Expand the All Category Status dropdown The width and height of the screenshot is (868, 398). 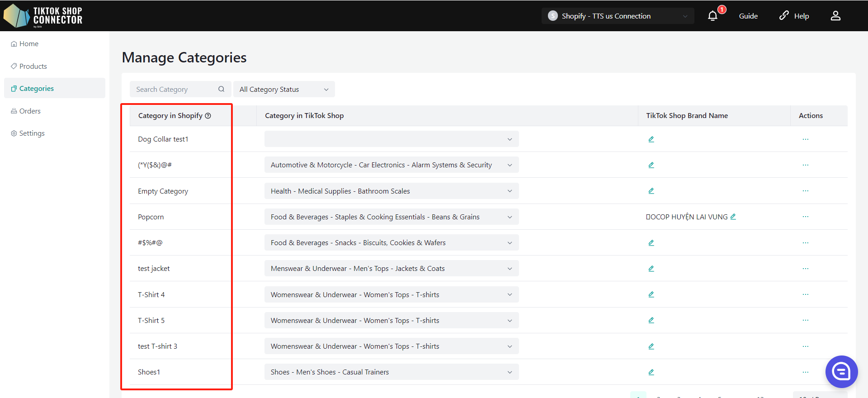click(284, 89)
